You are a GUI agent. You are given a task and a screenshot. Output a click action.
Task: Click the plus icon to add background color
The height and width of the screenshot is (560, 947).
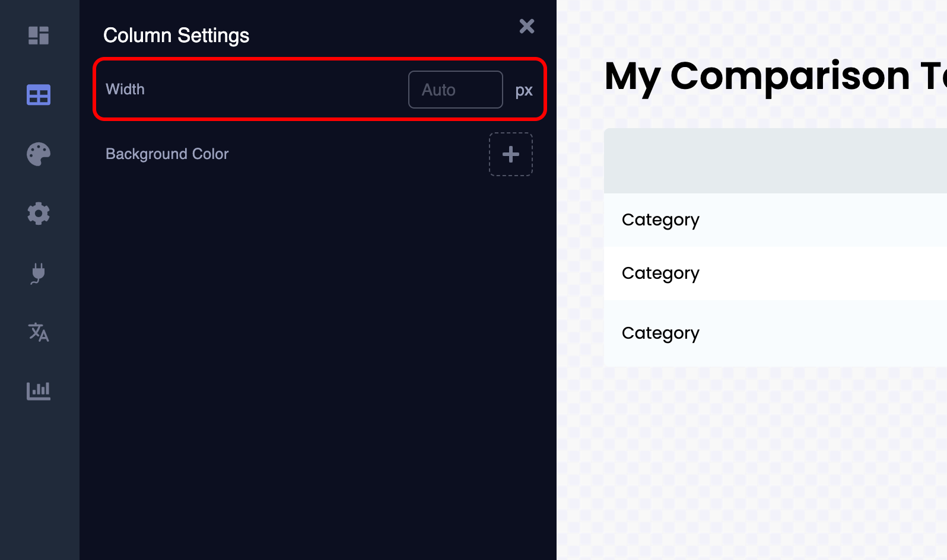(510, 154)
